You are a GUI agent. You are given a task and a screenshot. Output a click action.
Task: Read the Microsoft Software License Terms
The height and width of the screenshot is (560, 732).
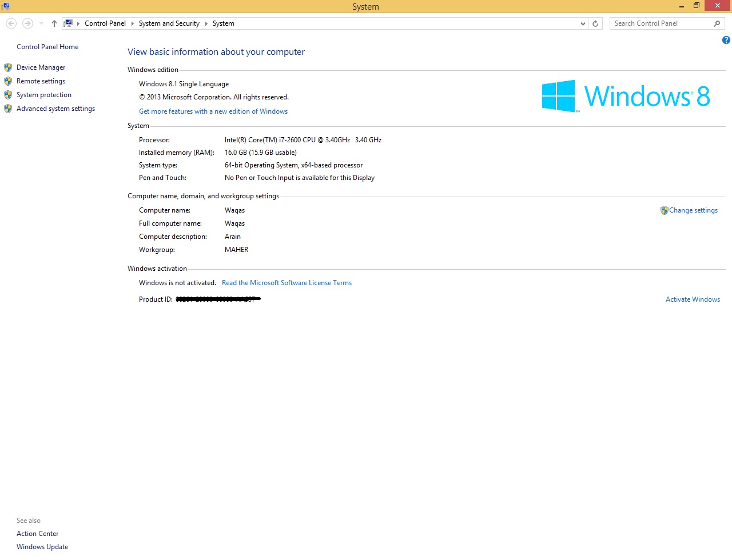pyautogui.click(x=287, y=283)
